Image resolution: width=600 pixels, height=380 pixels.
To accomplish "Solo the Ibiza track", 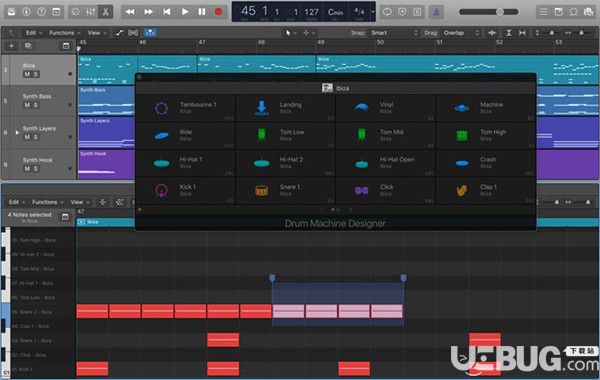I will pos(35,74).
